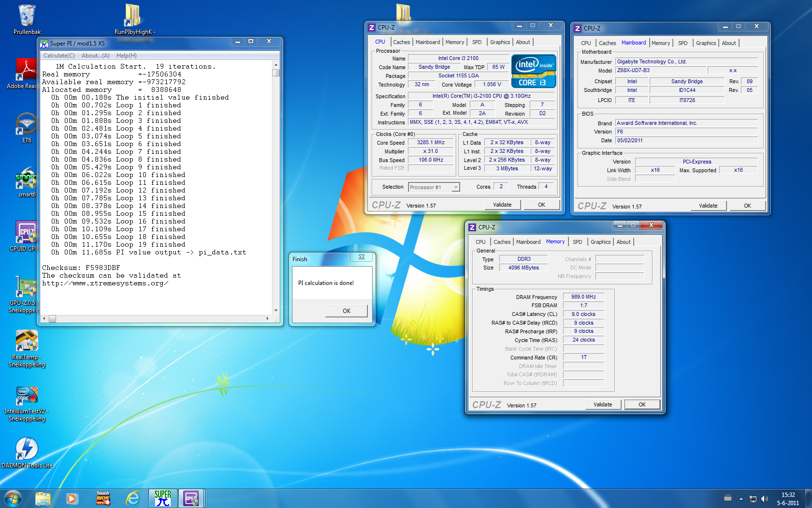Click DRAM Frequency value 989.0 MHz
The height and width of the screenshot is (508, 812).
583,297
